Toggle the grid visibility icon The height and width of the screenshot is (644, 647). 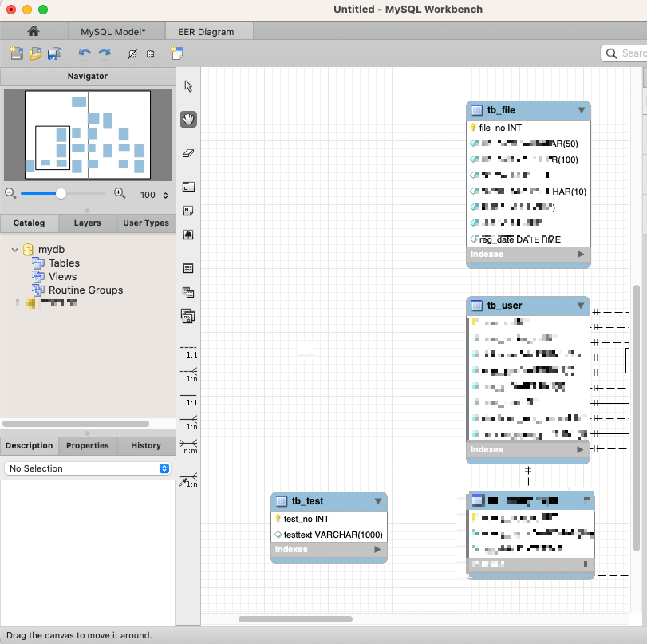click(132, 53)
